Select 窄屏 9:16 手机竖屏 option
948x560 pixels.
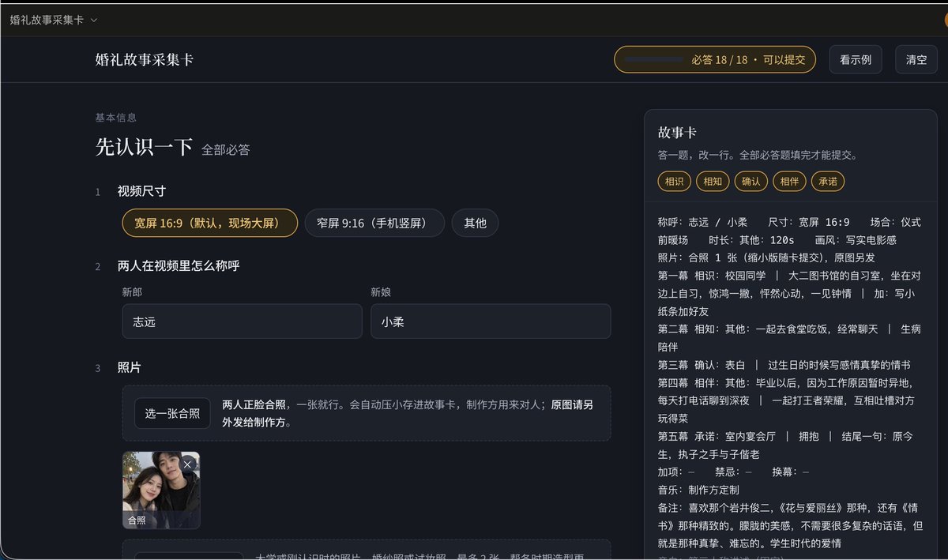click(x=374, y=224)
